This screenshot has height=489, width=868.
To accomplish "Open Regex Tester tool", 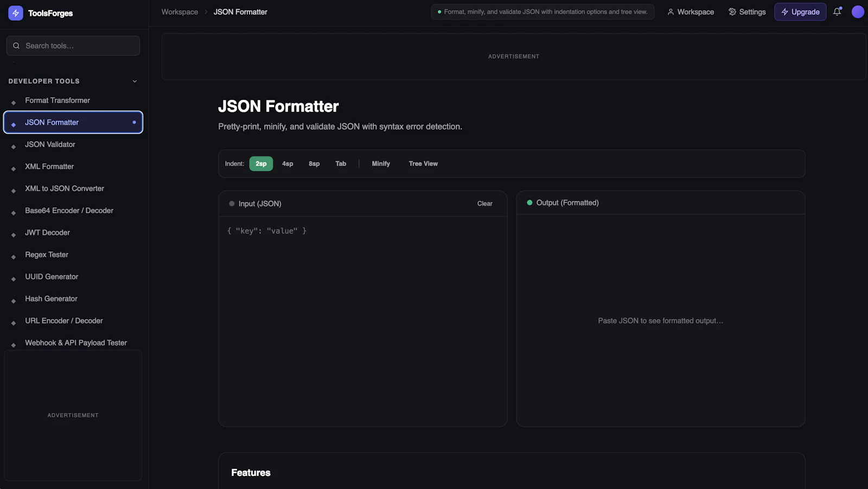I will pyautogui.click(x=73, y=255).
